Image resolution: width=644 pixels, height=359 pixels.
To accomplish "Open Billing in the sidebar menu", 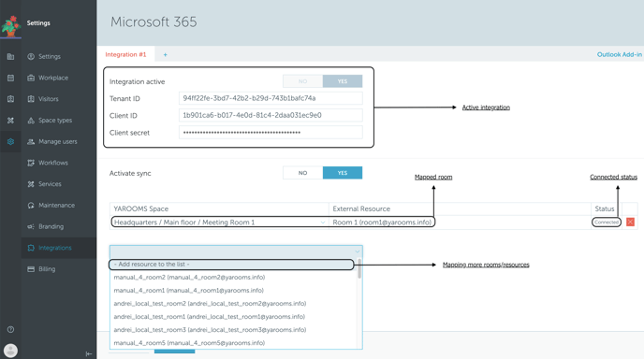I will (47, 269).
